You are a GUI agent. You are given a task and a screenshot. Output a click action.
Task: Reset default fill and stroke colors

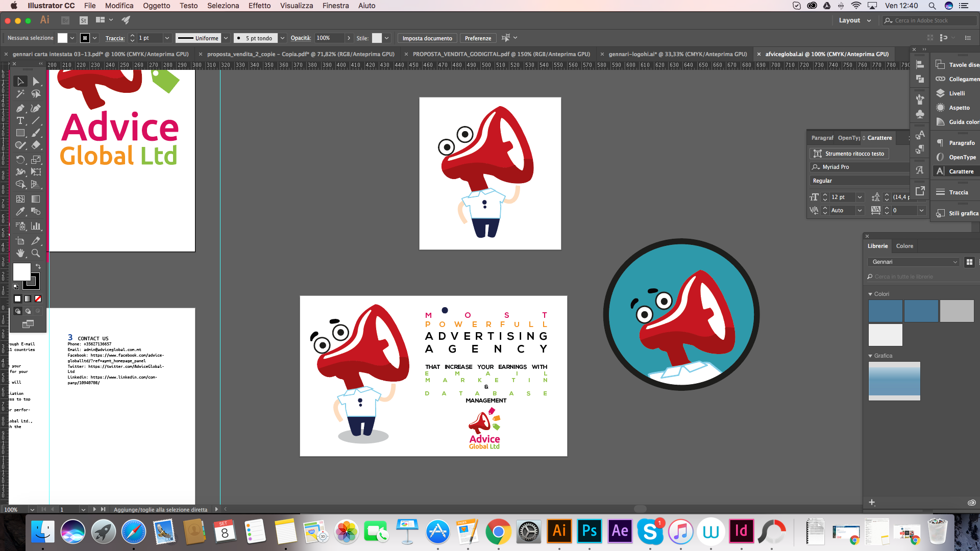tap(16, 287)
